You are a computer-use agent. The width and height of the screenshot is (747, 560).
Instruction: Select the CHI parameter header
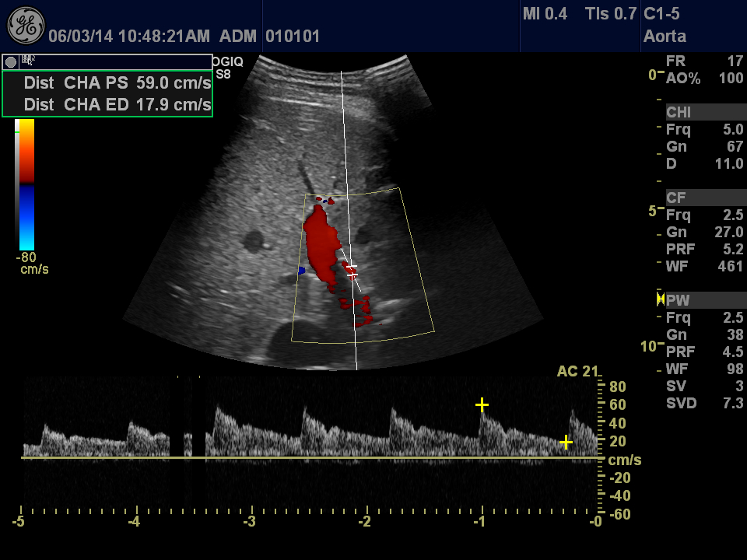click(x=679, y=113)
